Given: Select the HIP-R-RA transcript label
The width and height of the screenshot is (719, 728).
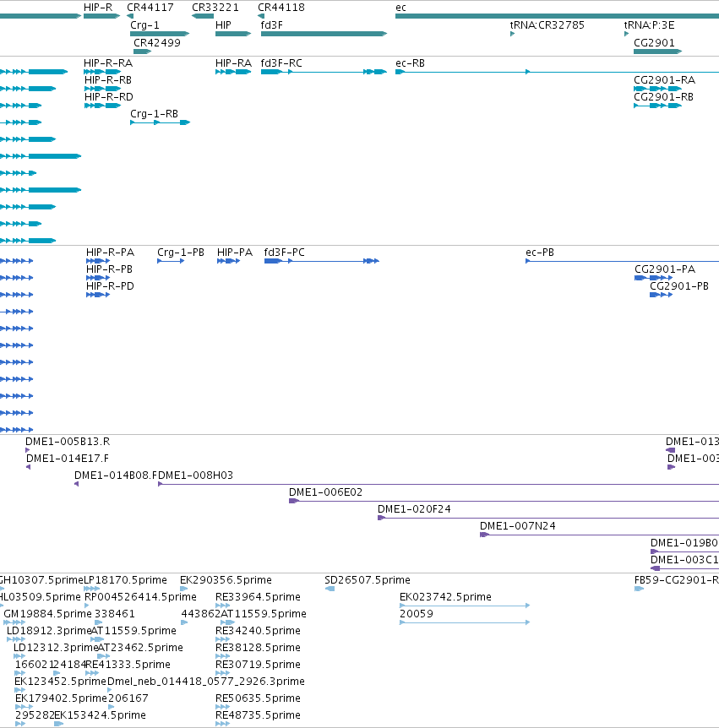Looking at the screenshot, I should (108, 63).
